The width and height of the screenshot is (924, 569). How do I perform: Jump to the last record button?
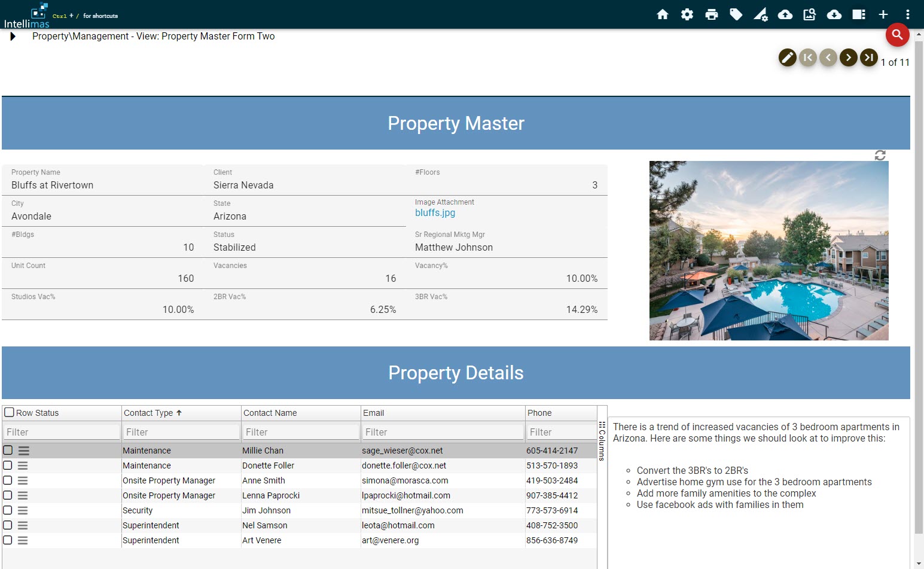[x=868, y=57]
